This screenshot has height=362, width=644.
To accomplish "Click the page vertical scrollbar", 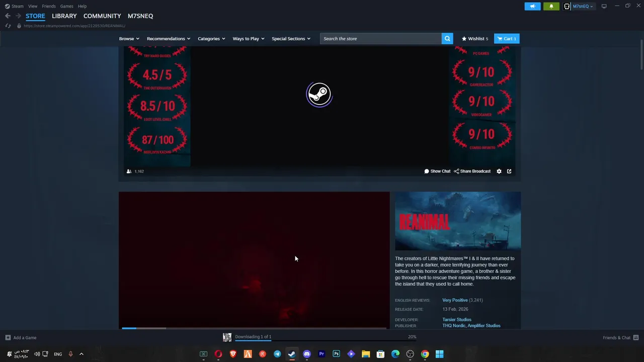I will point(641,55).
